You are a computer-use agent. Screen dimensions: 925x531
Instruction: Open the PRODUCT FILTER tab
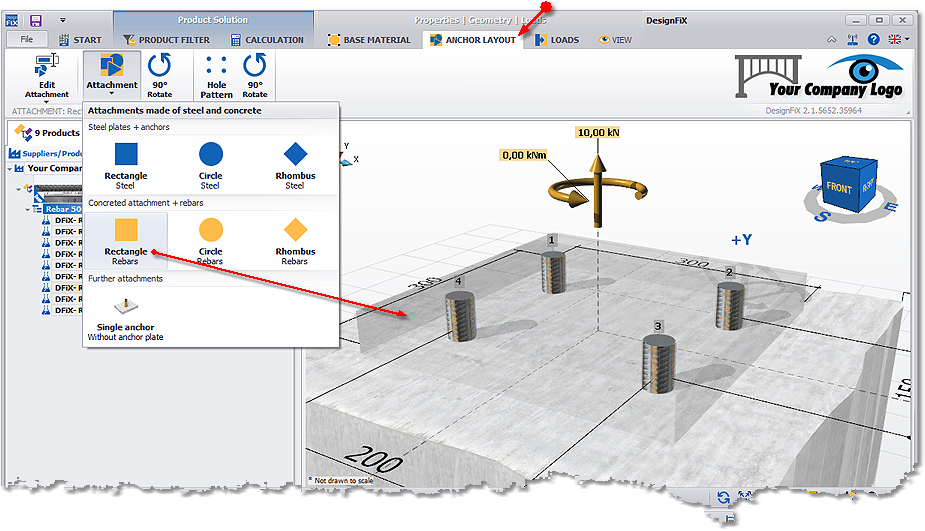(x=166, y=40)
